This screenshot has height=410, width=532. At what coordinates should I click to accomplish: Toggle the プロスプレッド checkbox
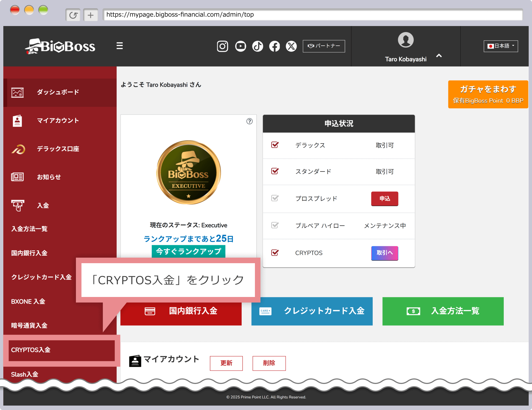275,198
